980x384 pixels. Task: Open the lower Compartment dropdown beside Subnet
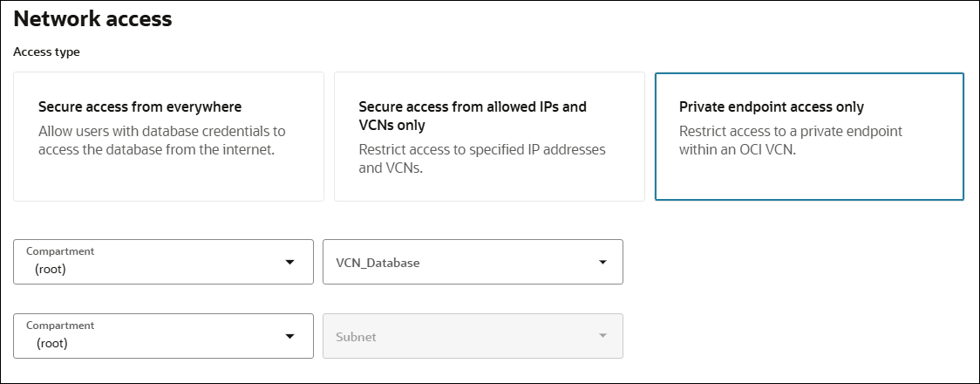pyautogui.click(x=163, y=336)
